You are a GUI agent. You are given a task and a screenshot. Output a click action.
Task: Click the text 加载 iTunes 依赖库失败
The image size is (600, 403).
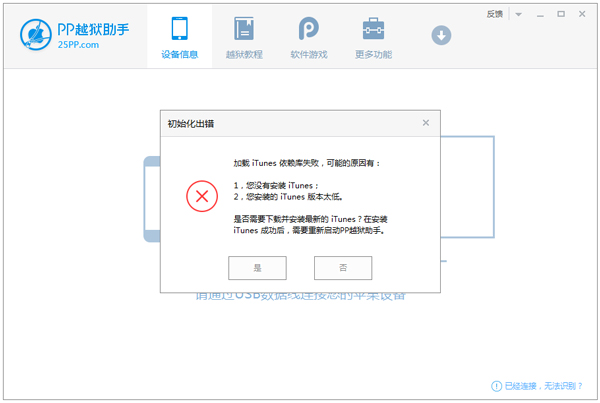(276, 163)
